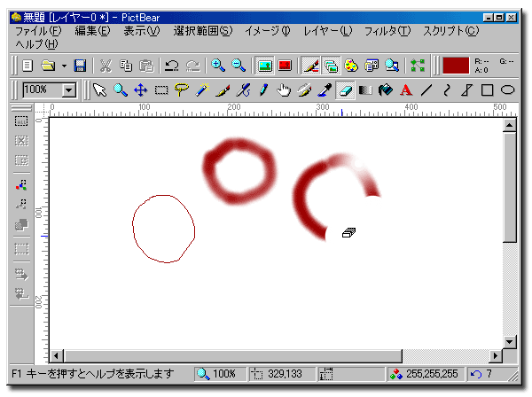
Task: Toggle the red picture view button
Action: [x=285, y=66]
